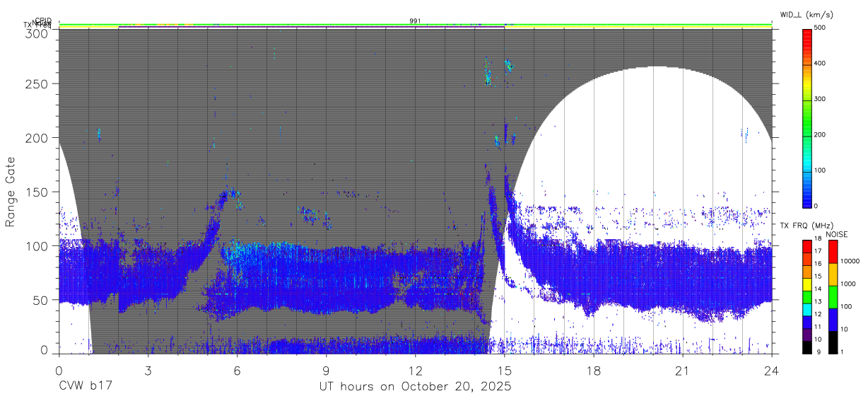Click the '200' tick on WID colorbar
Image resolution: width=868 pixels, height=401 pixels.
(821, 134)
